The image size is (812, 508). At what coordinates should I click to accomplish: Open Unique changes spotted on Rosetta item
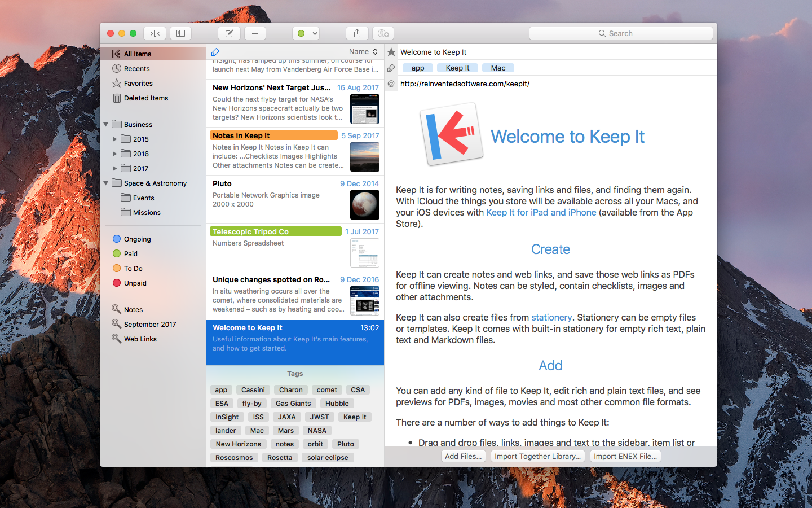tap(295, 295)
